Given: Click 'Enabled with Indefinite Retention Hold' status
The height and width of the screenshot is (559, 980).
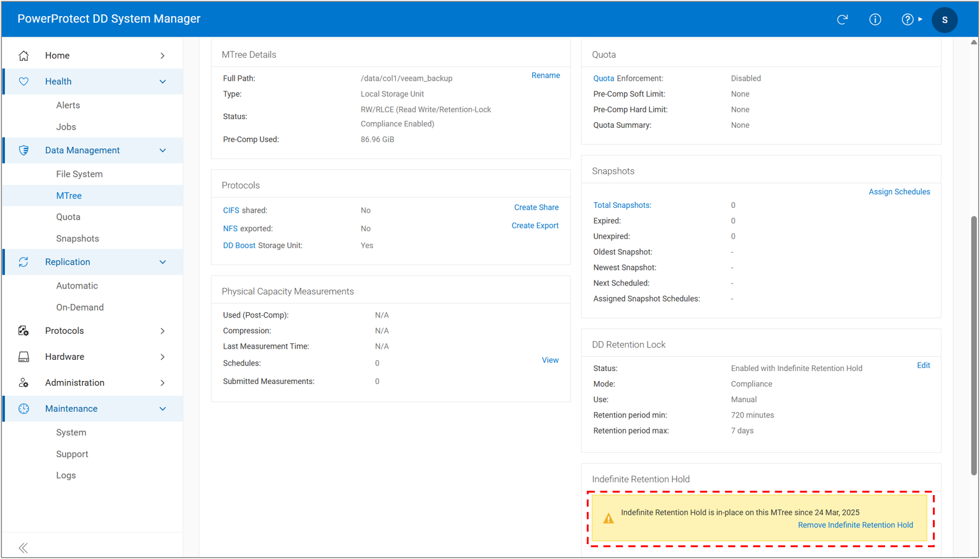Looking at the screenshot, I should pos(796,369).
